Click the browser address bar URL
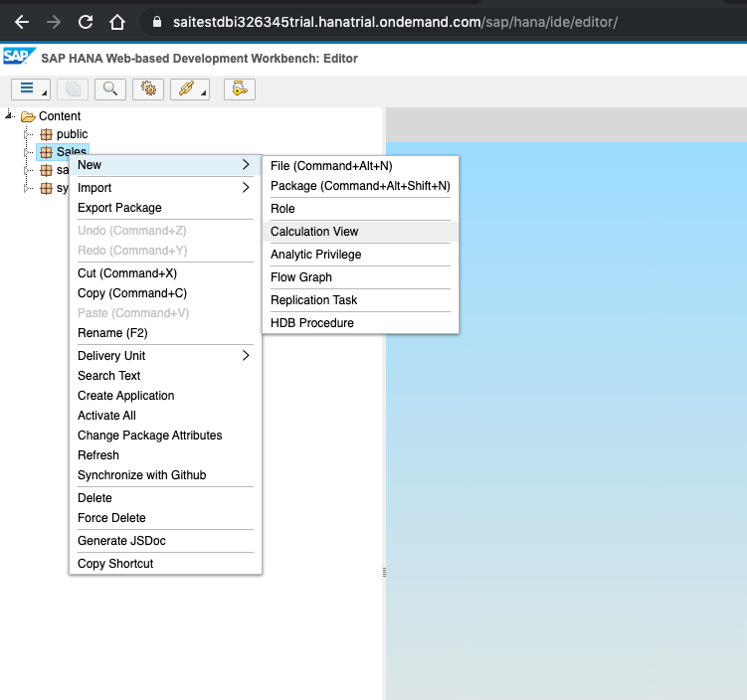747x700 pixels. [x=395, y=22]
